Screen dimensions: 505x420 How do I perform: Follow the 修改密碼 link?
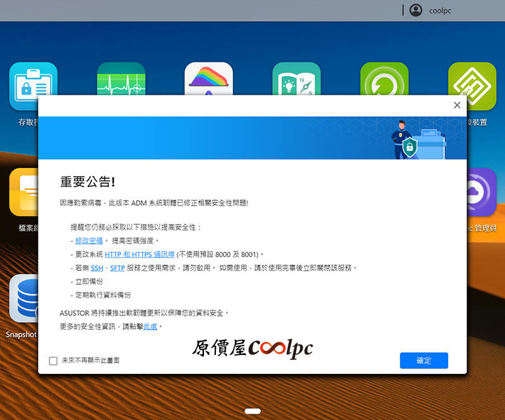click(88, 241)
